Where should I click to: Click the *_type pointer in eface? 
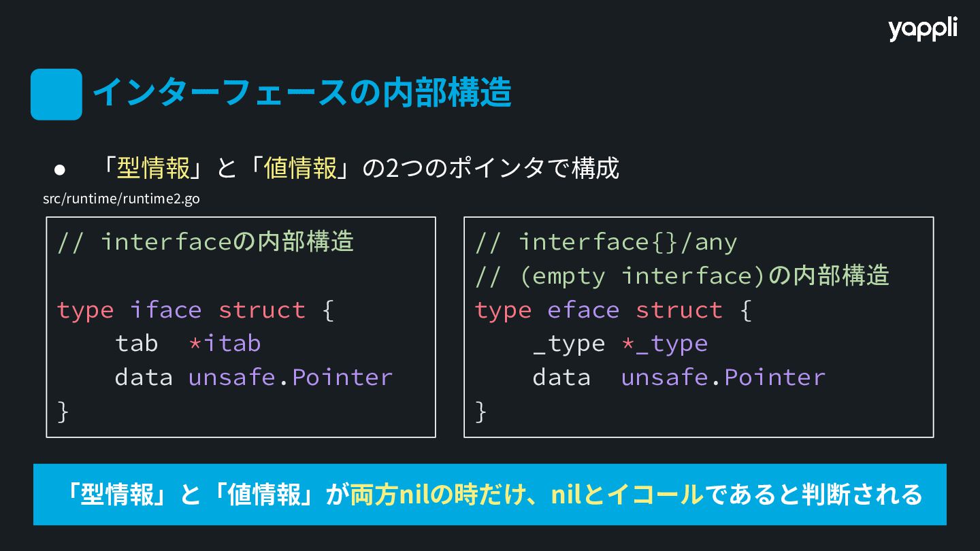pos(664,344)
